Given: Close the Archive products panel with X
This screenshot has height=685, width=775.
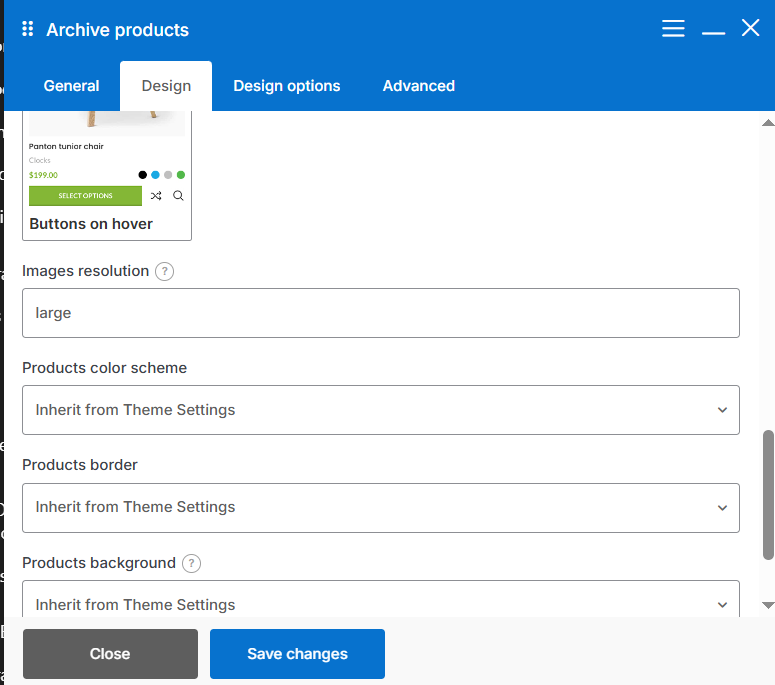Looking at the screenshot, I should [750, 28].
